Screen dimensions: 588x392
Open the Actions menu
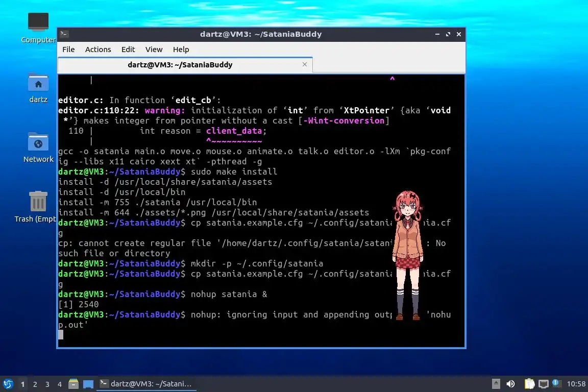pos(98,50)
